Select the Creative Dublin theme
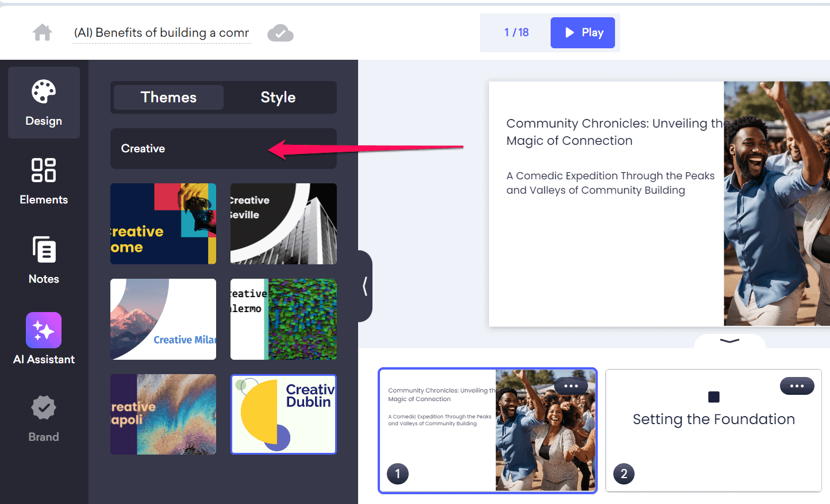This screenshot has height=504, width=830. pyautogui.click(x=283, y=414)
